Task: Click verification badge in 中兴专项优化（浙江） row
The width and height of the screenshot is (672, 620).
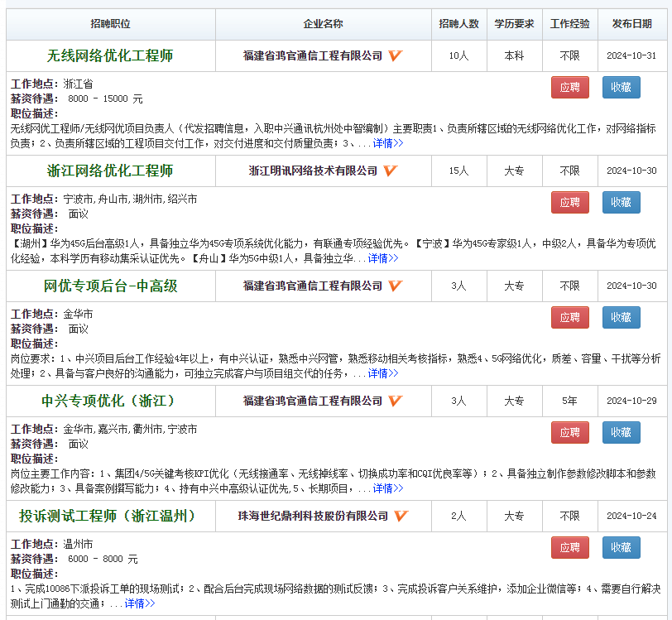Action: click(395, 401)
